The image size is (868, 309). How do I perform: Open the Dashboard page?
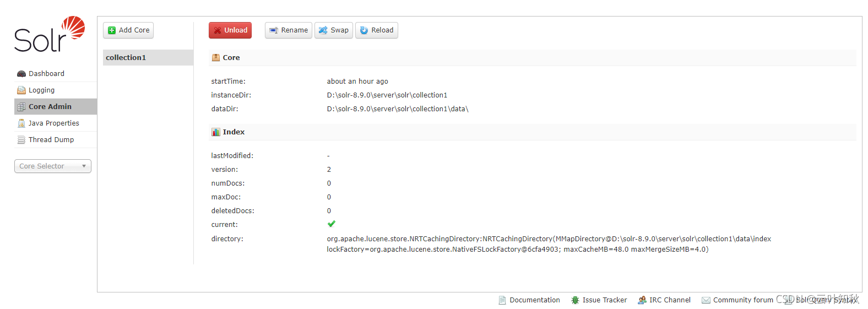pos(56,74)
